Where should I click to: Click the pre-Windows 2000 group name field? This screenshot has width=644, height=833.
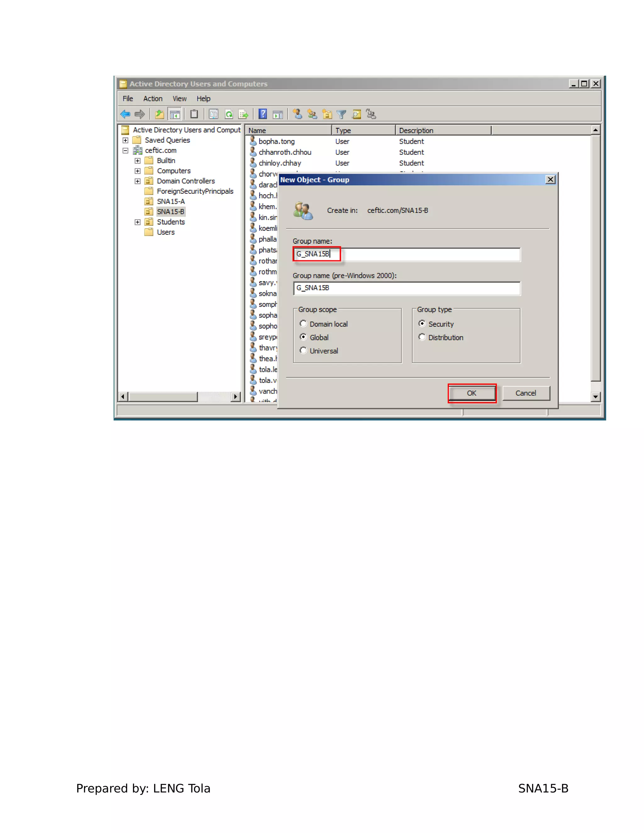click(407, 288)
